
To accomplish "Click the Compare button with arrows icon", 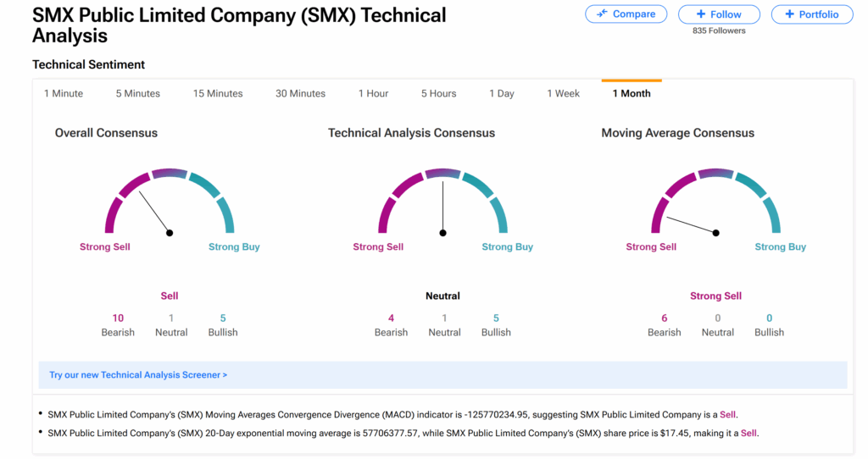I will [x=626, y=14].
